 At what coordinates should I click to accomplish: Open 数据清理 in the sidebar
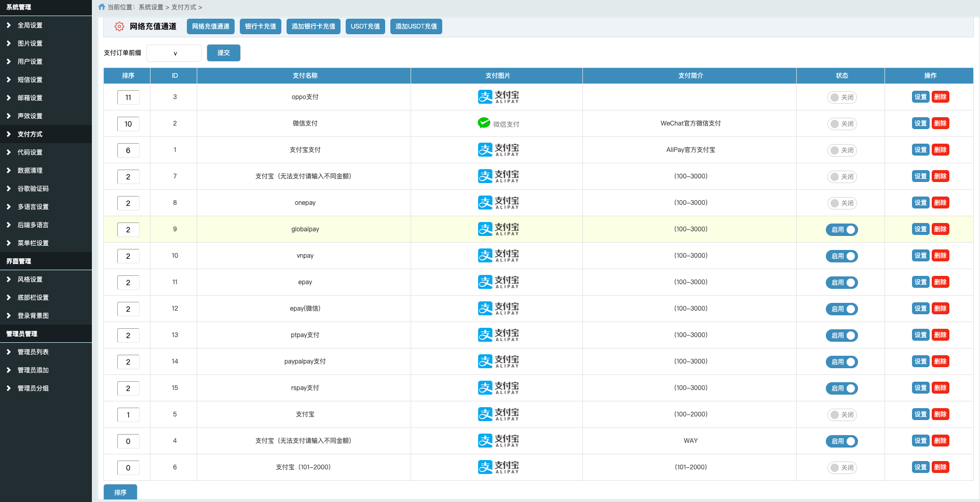[46, 171]
